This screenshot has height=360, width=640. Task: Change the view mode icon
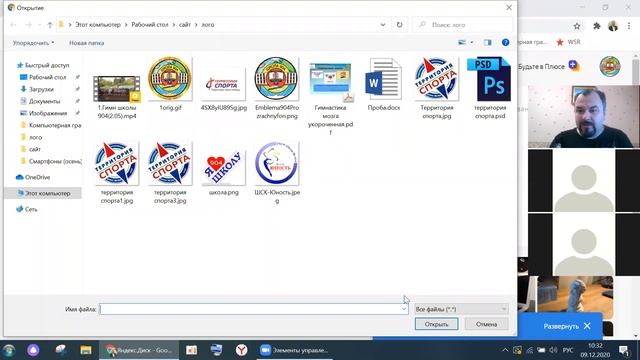462,42
